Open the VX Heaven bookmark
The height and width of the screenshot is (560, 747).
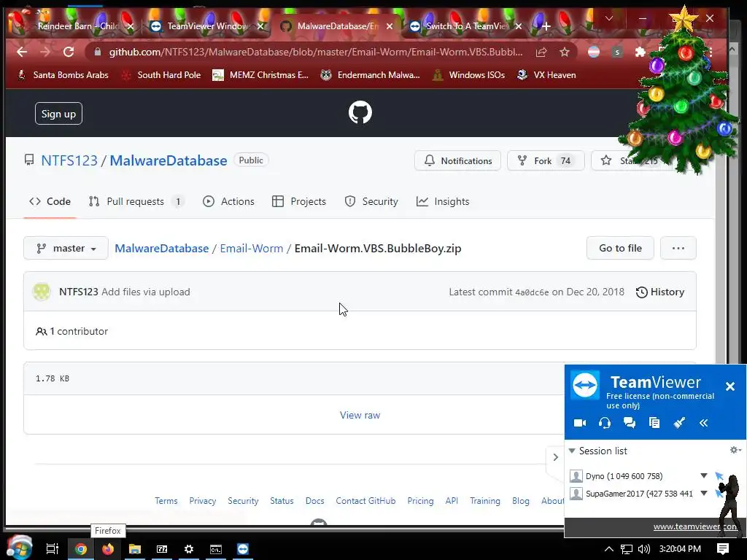pyautogui.click(x=547, y=75)
